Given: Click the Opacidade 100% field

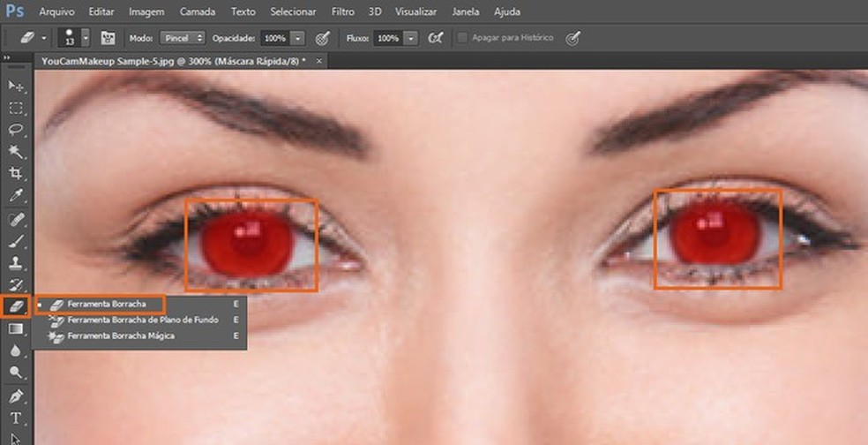Looking at the screenshot, I should coord(275,38).
